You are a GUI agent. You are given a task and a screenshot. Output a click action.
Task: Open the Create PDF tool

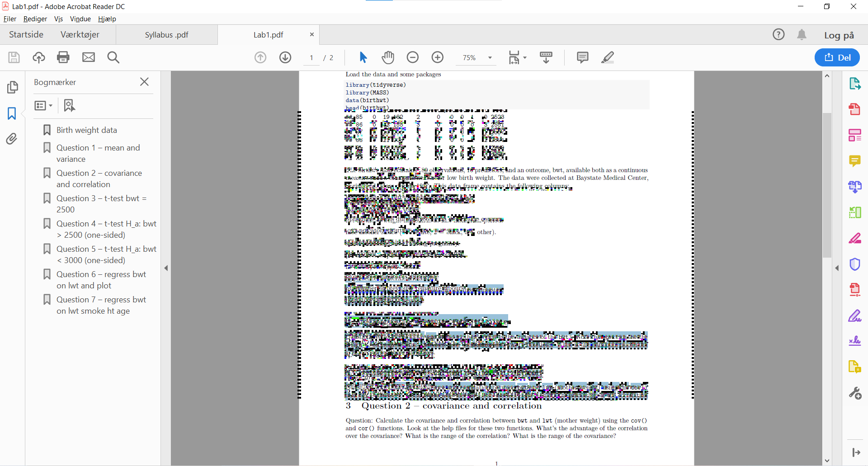click(855, 109)
